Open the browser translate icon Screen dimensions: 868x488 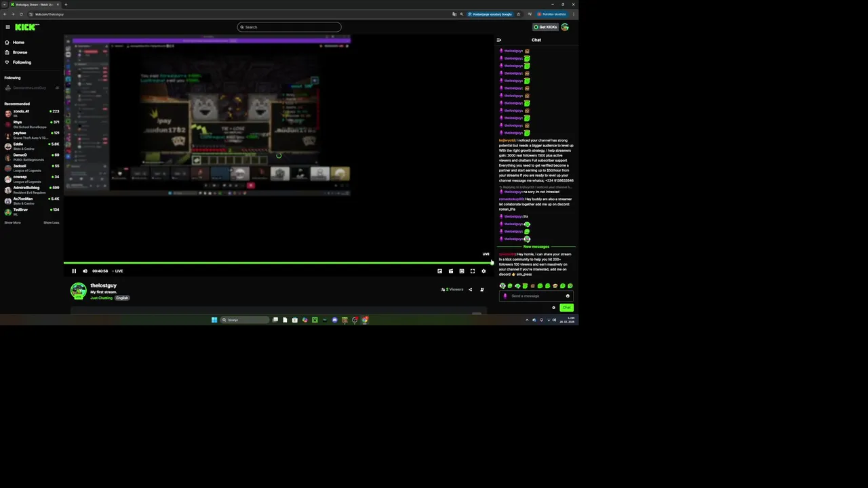click(x=454, y=14)
